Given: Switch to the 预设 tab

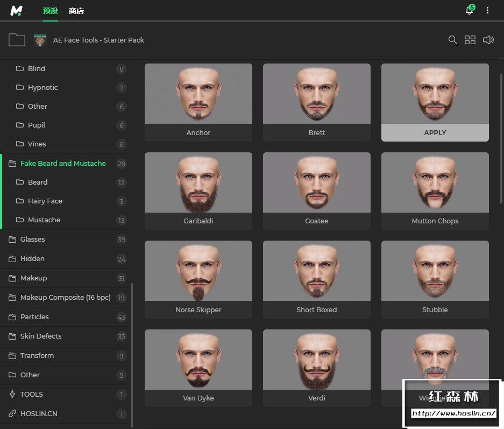Looking at the screenshot, I should (50, 11).
